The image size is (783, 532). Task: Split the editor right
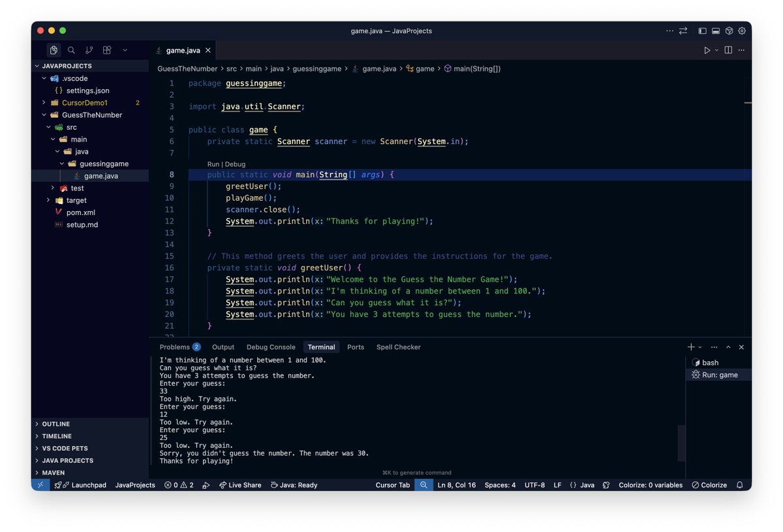(x=728, y=50)
